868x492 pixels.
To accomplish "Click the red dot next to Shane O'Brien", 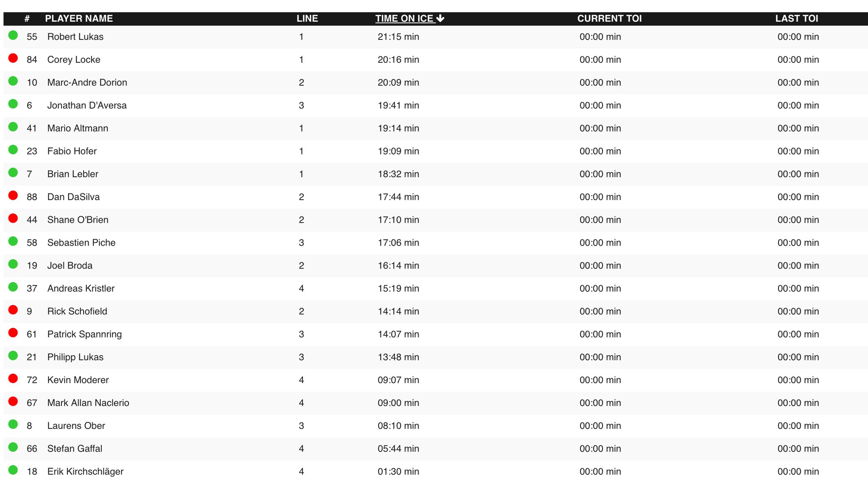I will click(x=13, y=218).
